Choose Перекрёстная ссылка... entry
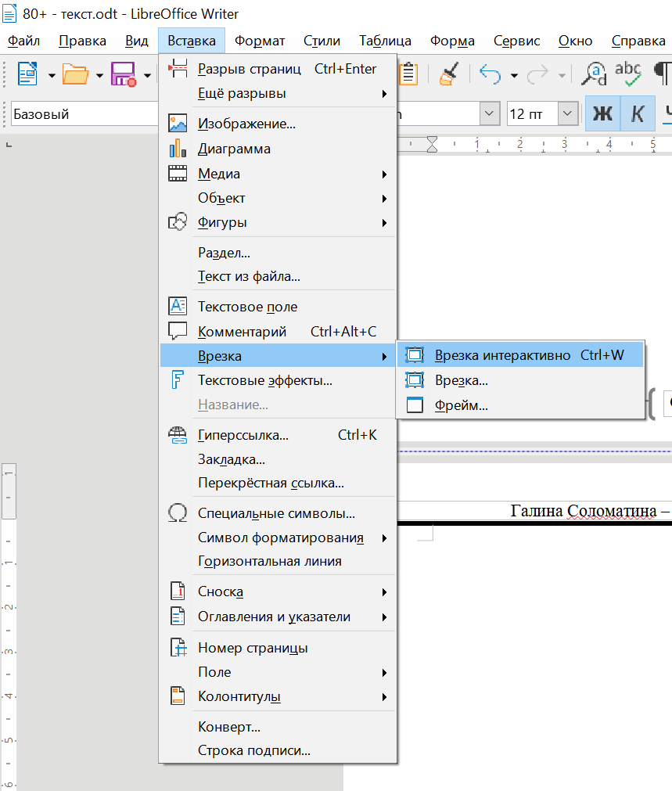672x791 pixels. 278,483
